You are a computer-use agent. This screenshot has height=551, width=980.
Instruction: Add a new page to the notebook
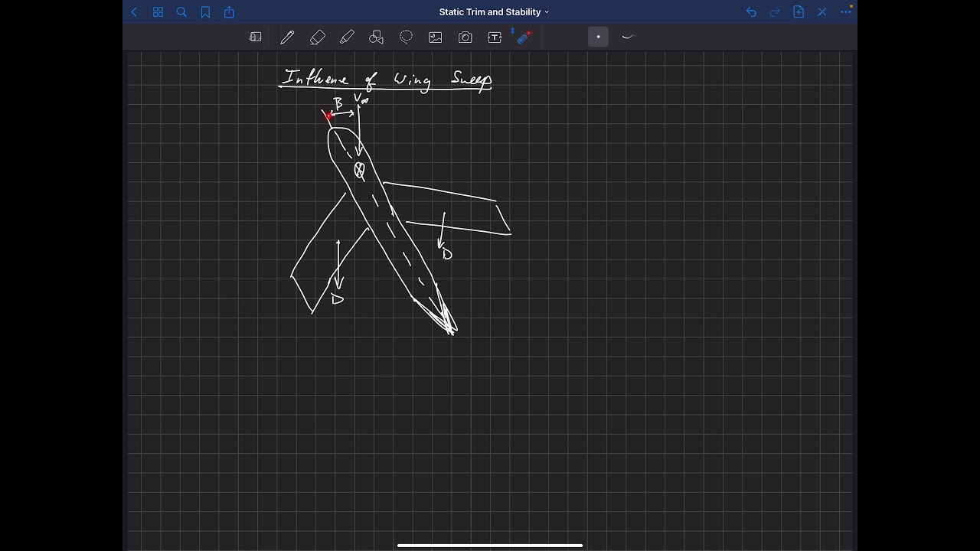click(799, 12)
